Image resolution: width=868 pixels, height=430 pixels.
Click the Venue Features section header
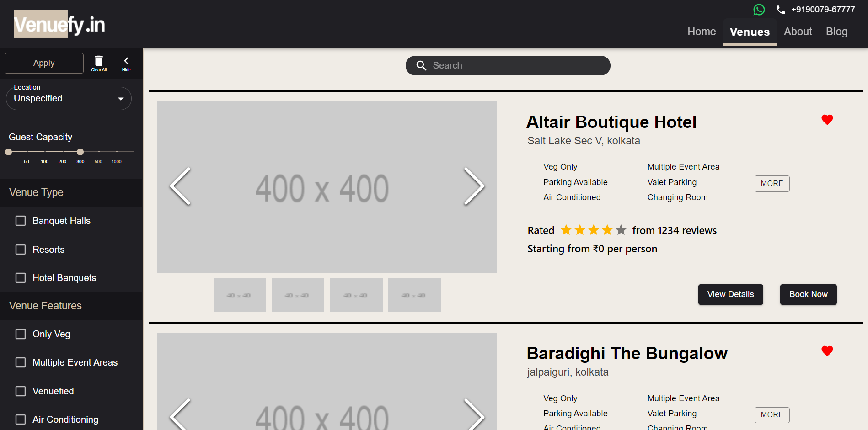pos(71,306)
